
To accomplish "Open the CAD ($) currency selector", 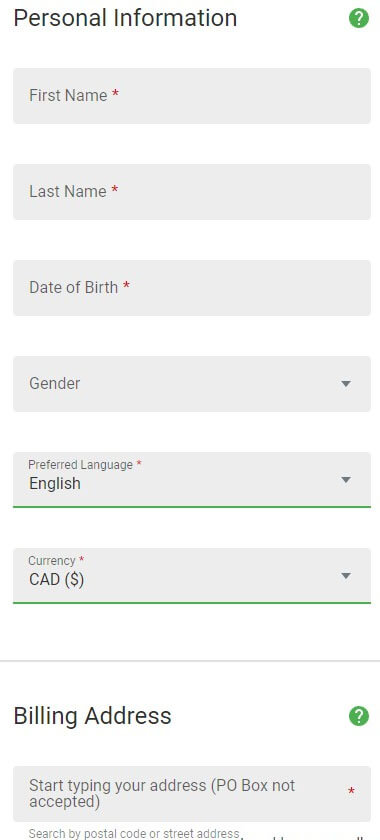I will click(x=192, y=576).
